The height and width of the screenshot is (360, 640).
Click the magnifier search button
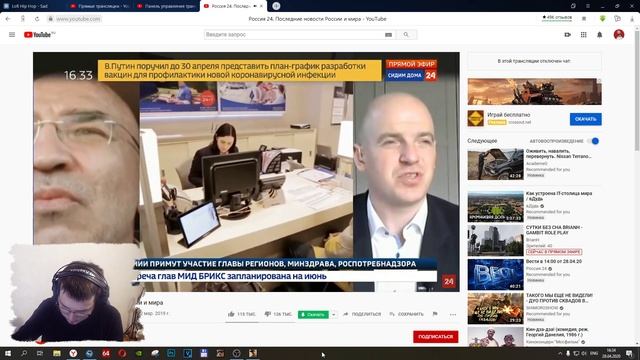tap(406, 35)
